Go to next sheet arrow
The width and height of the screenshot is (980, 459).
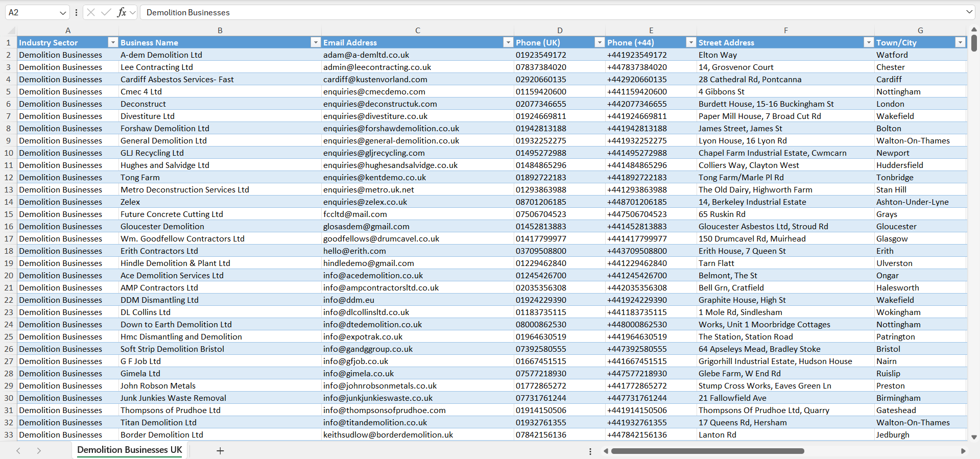(x=39, y=451)
